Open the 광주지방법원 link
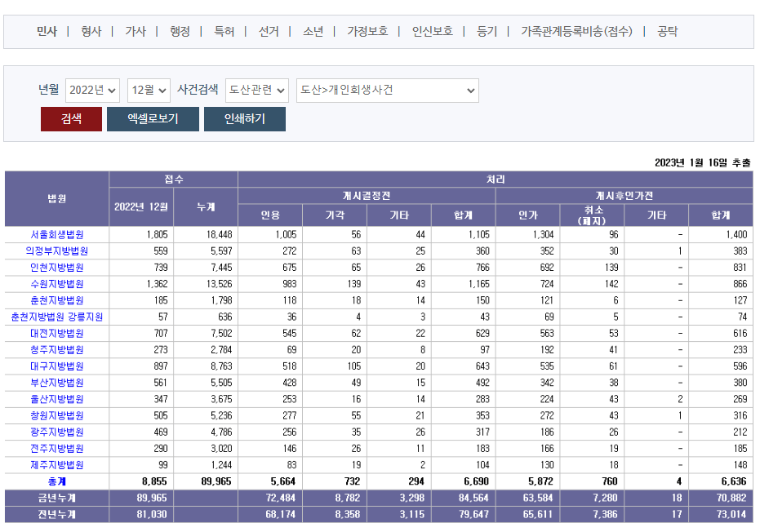Screen dimensions: 760x532 (x=56, y=432)
